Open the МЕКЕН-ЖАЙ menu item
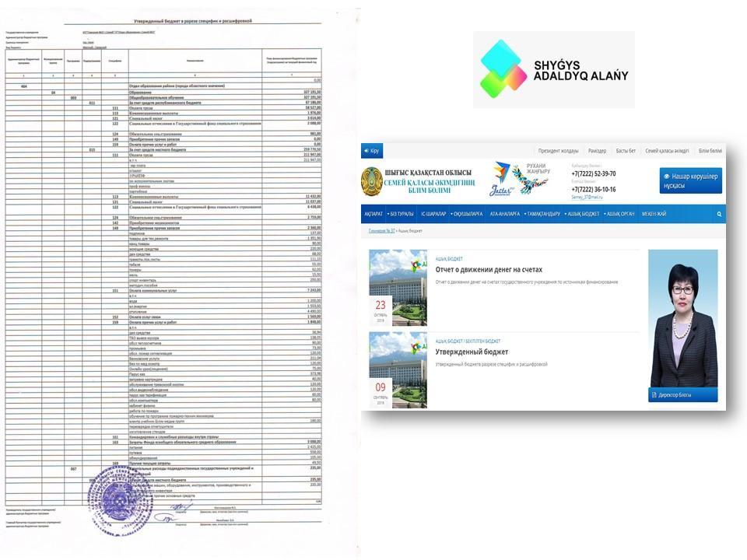The image size is (747, 560). 654,215
